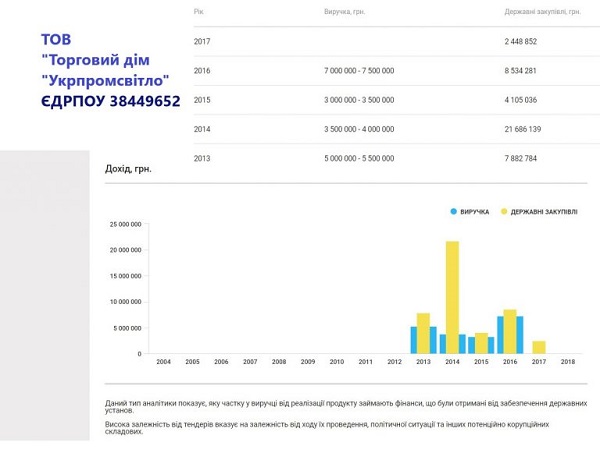Screen dimensions: 600x453
Task: Click the 2014 yellow state procurement bar
Action: point(452,297)
